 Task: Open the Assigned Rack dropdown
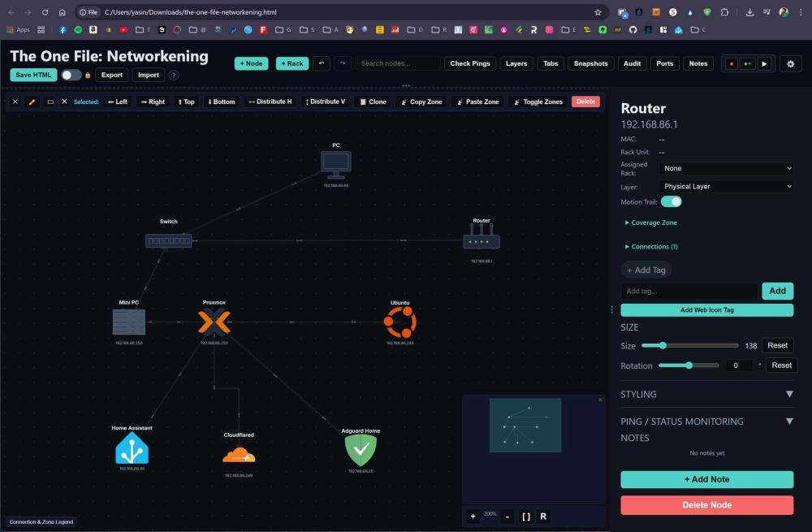pos(727,168)
